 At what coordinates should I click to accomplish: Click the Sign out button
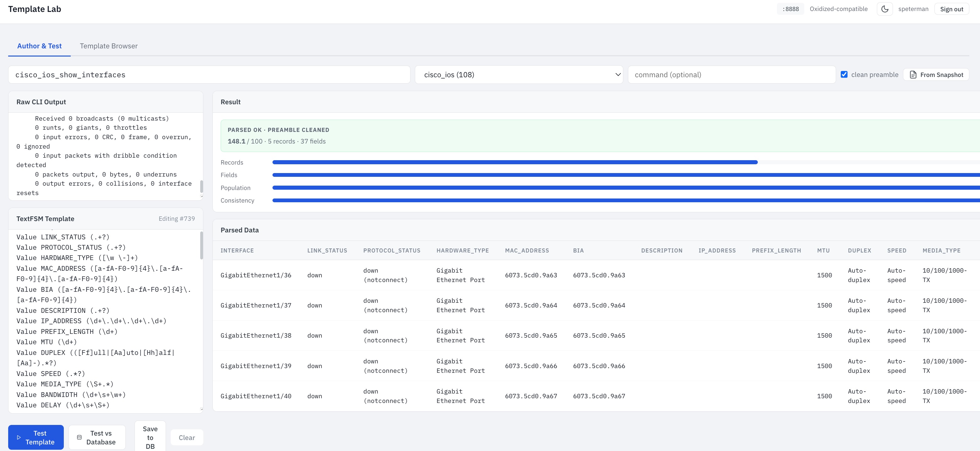point(951,9)
